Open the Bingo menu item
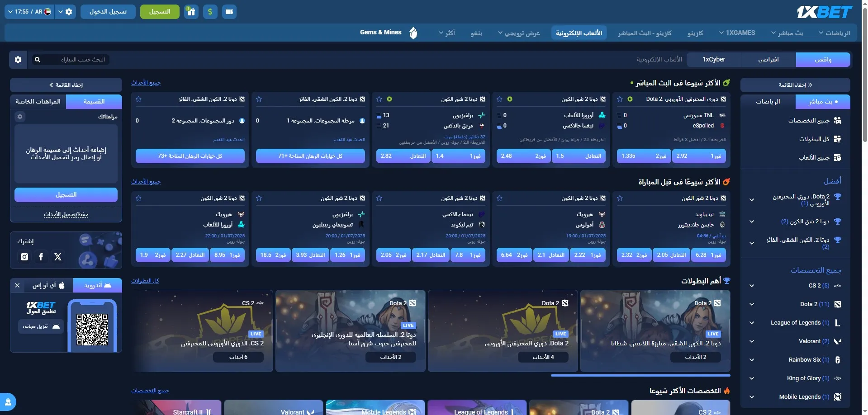This screenshot has height=415, width=868. 476,33
